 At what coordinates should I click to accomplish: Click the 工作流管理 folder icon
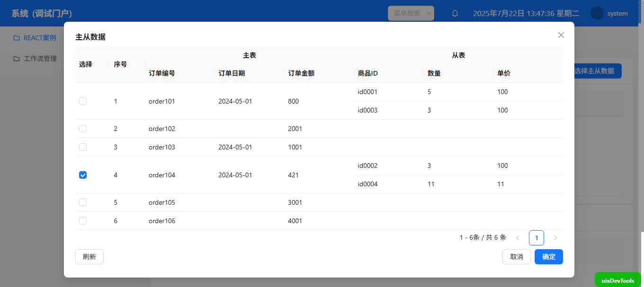pos(17,59)
